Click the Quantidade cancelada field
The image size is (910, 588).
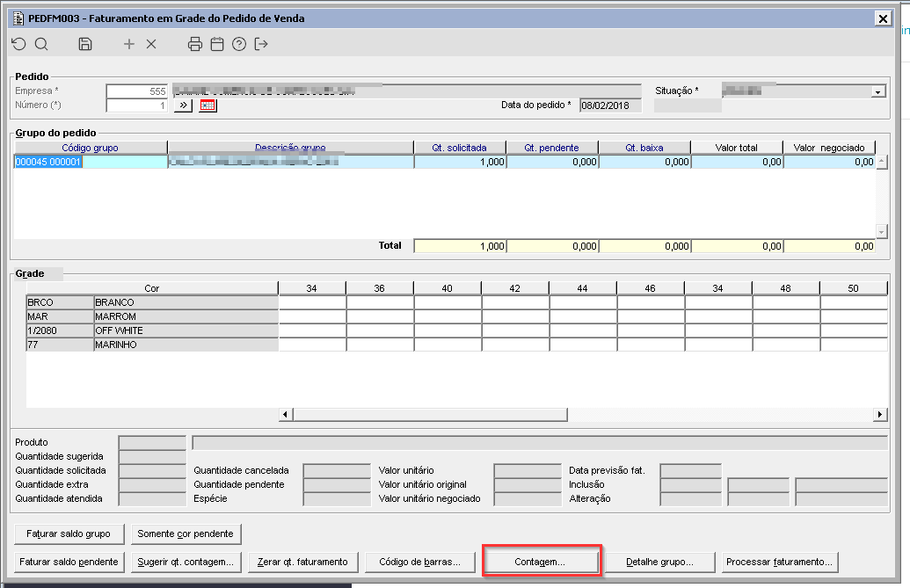pos(338,471)
